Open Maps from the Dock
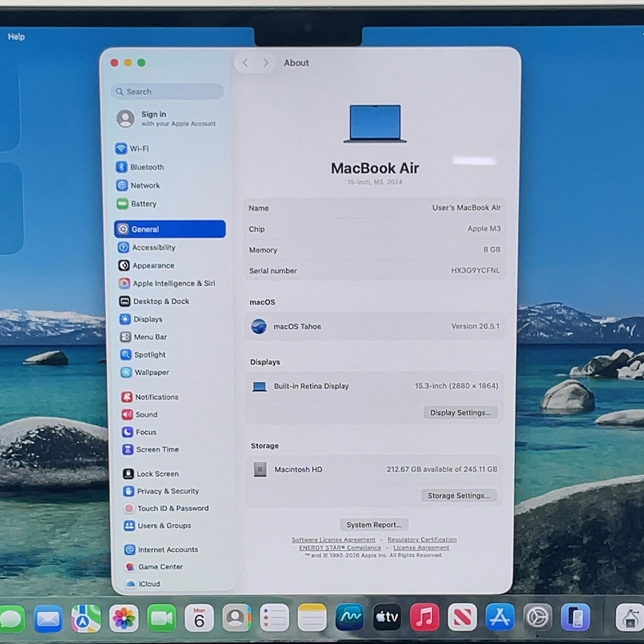Screen dimensions: 644x644 coord(86,619)
